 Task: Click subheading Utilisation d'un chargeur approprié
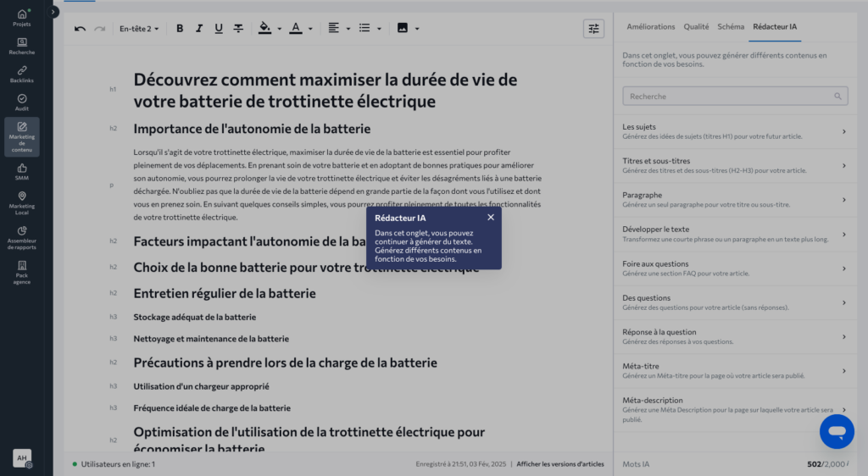pos(201,386)
